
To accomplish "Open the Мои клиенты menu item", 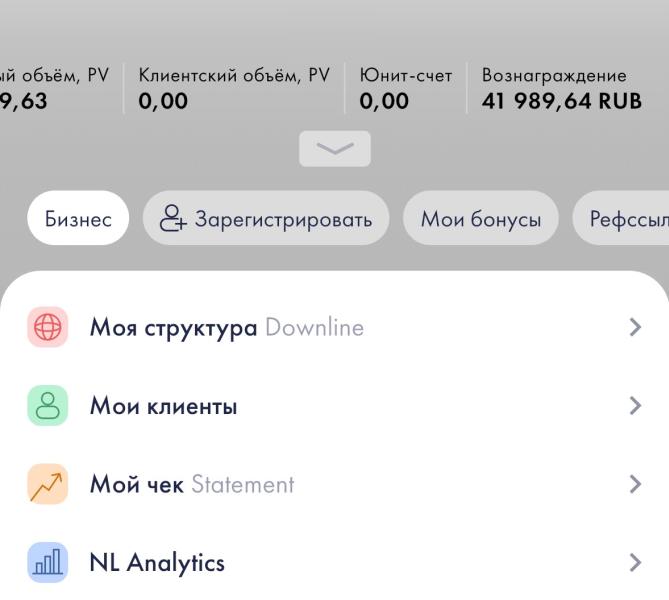I will coord(163,406).
